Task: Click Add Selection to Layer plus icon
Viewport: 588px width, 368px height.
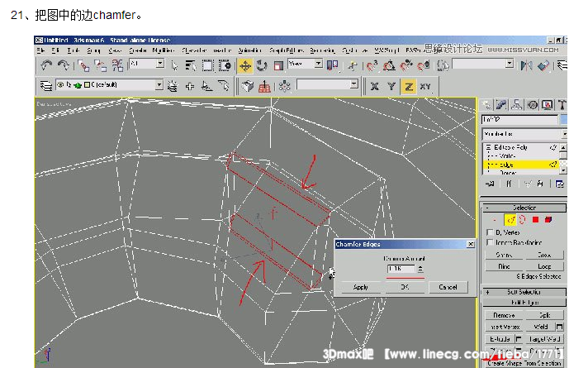Action: pyautogui.click(x=190, y=86)
